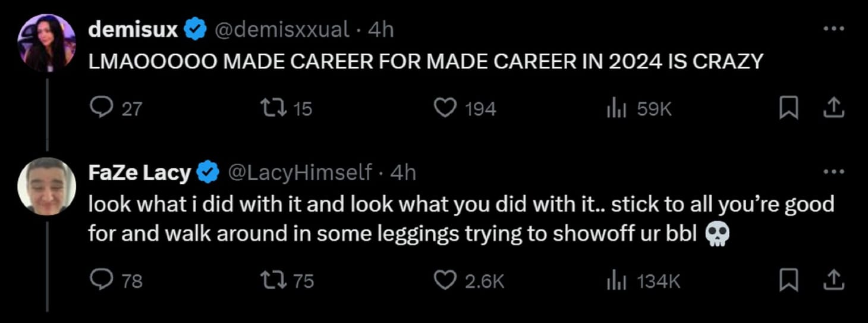Share demisux's tweet

[834, 108]
